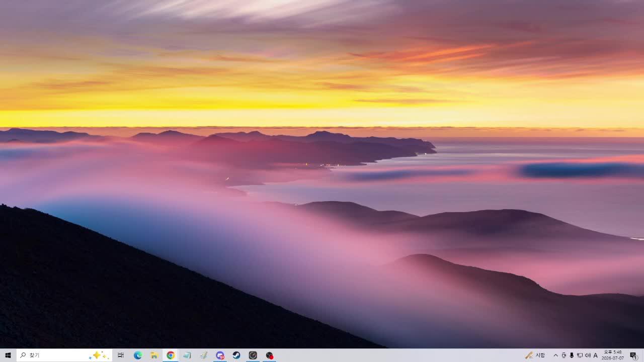644x362 pixels.
Task: Open the network status tray icon
Action: point(580,355)
